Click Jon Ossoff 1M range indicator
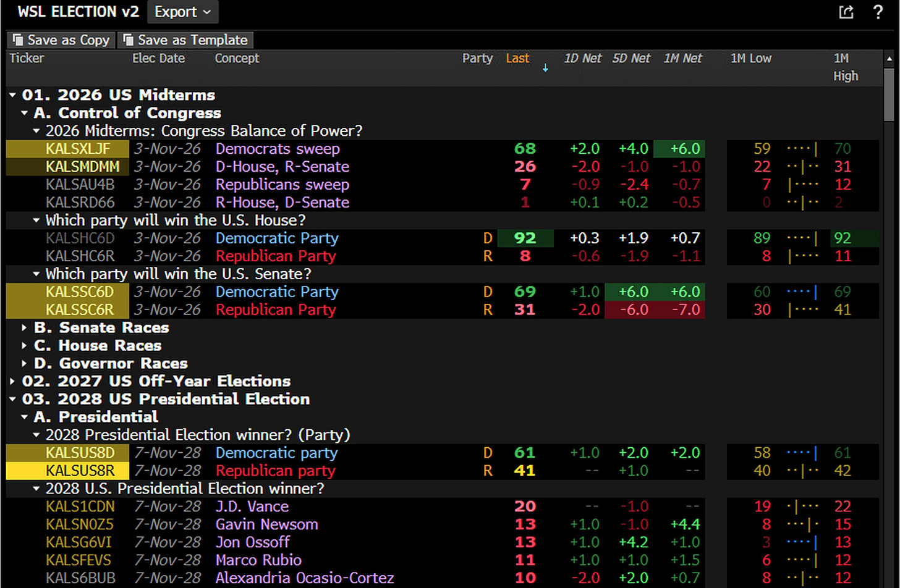The width and height of the screenshot is (900, 588). pos(802,543)
